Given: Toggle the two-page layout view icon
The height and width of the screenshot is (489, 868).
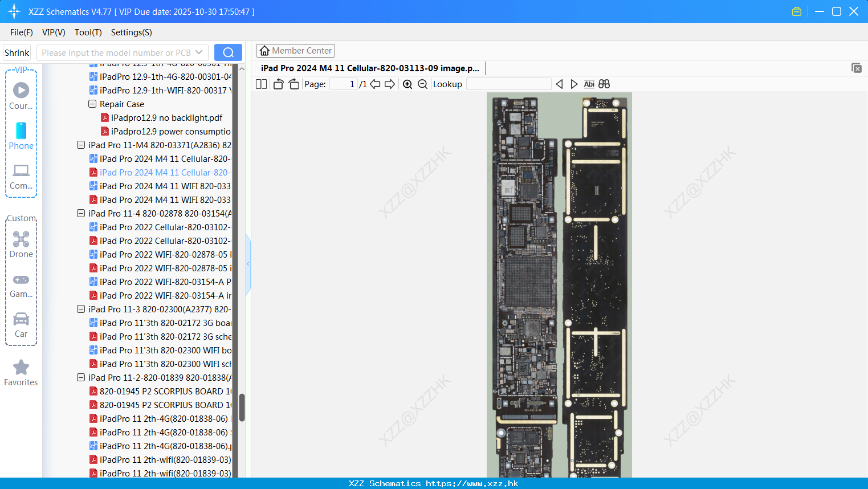Looking at the screenshot, I should click(x=261, y=84).
